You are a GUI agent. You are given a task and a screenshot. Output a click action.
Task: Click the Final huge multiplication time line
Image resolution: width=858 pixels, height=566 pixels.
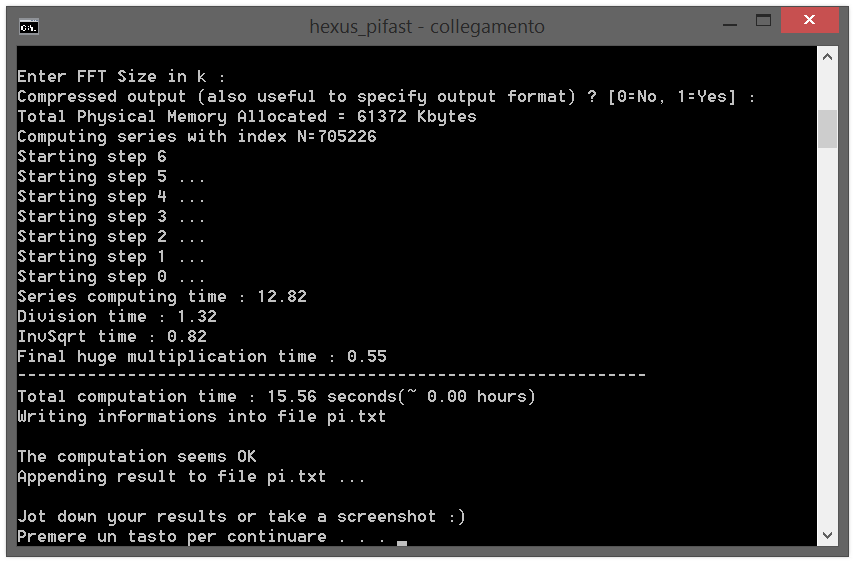click(202, 356)
